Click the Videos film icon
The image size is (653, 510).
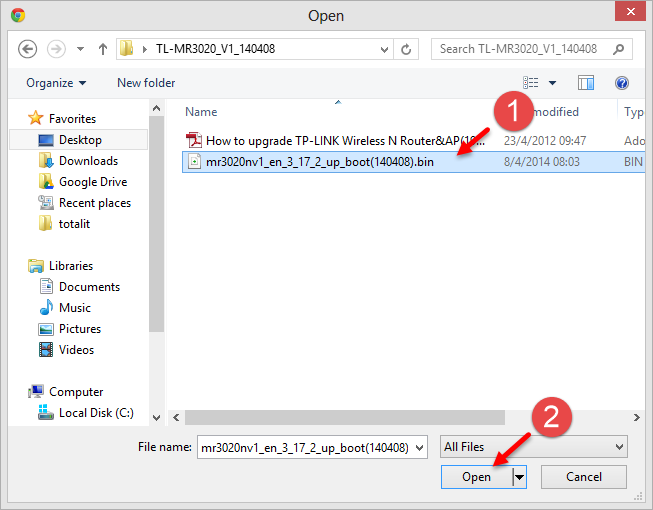pyautogui.click(x=46, y=350)
